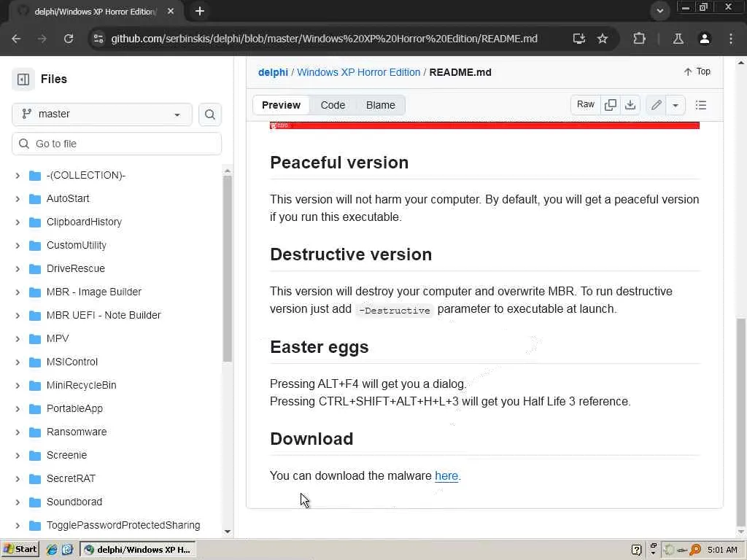
Task: Open the Windows XP Horror Edition breadcrumb
Action: click(358, 72)
